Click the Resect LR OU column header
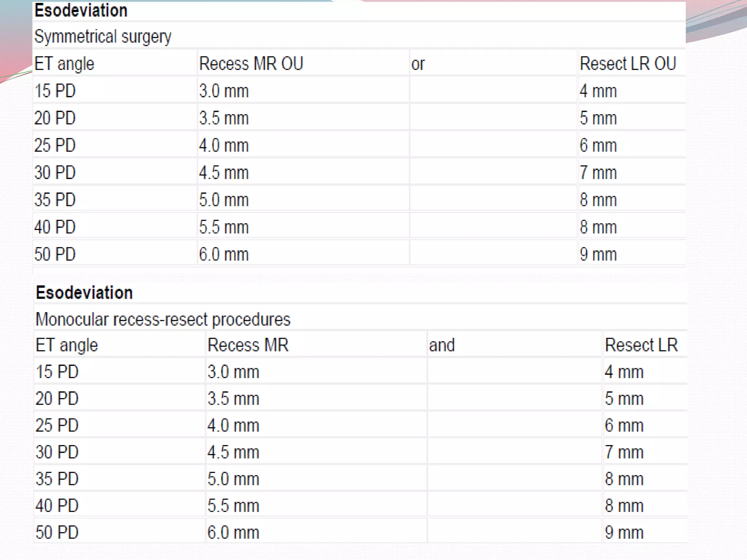This screenshot has width=747, height=560. click(x=628, y=63)
